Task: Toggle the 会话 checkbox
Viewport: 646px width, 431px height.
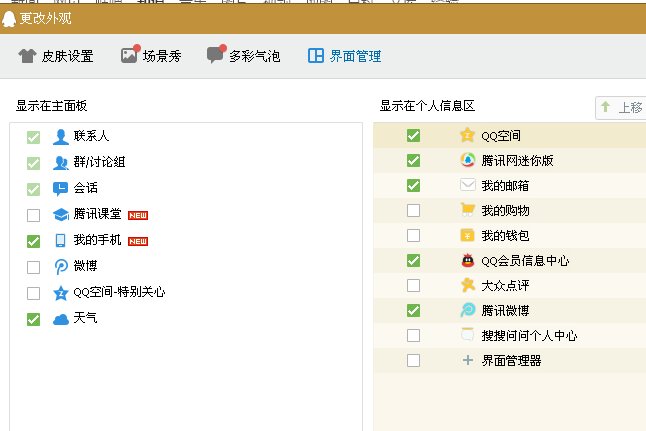Action: click(x=33, y=189)
